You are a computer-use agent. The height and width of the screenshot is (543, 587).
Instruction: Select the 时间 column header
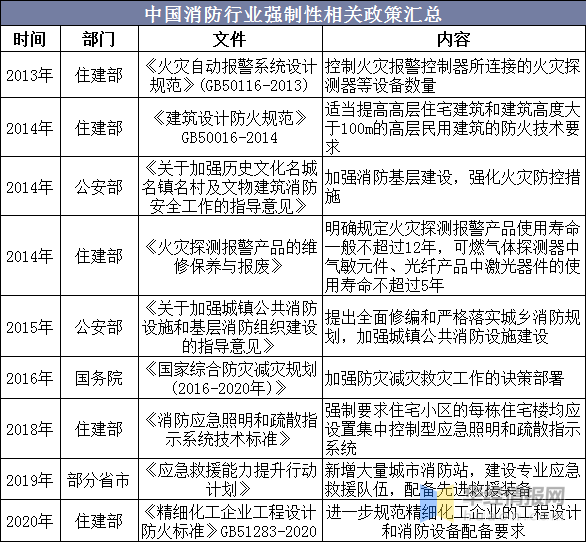tap(30, 39)
